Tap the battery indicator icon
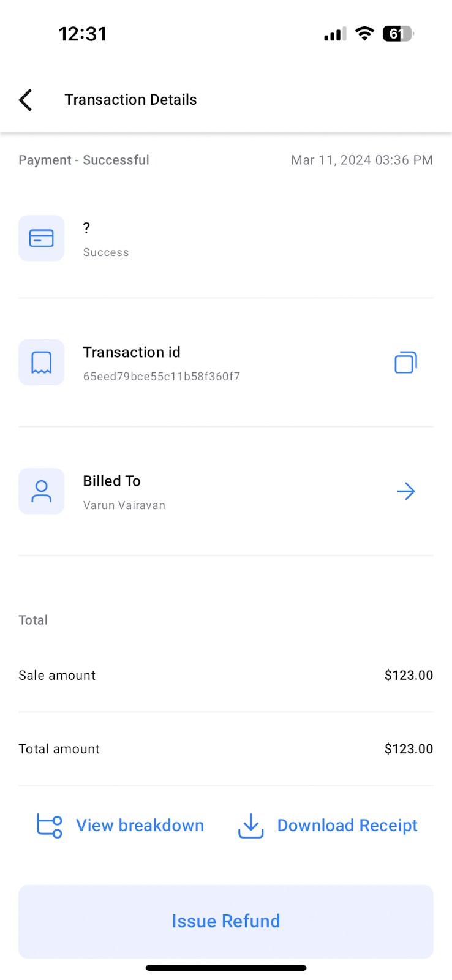Viewport: 452px width, 980px height. click(x=397, y=34)
